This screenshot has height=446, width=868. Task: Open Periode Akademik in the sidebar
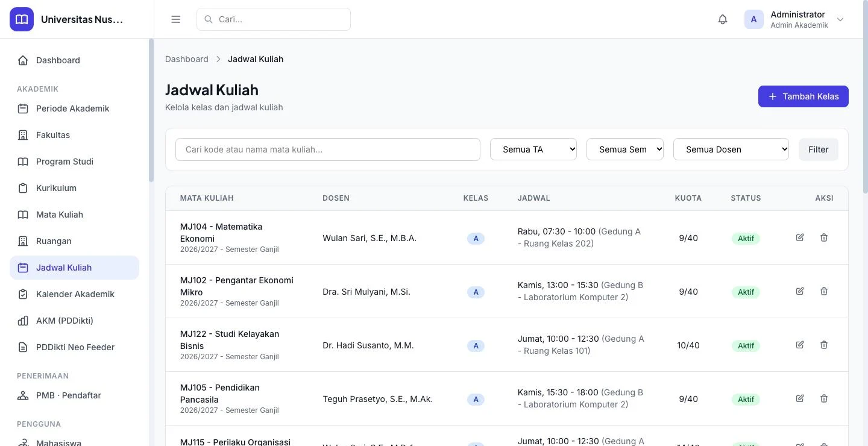(74, 108)
